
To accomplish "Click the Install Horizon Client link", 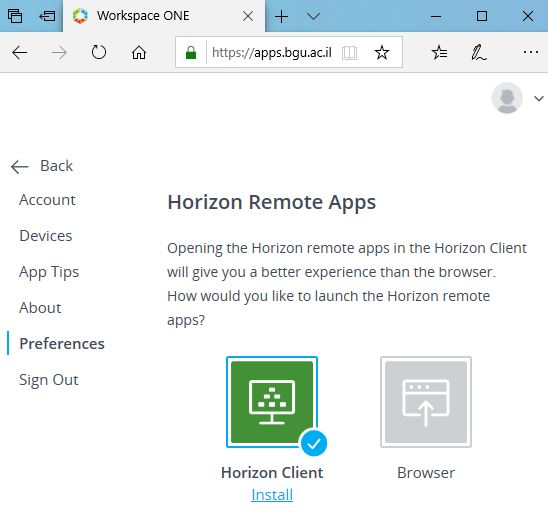I will [272, 495].
